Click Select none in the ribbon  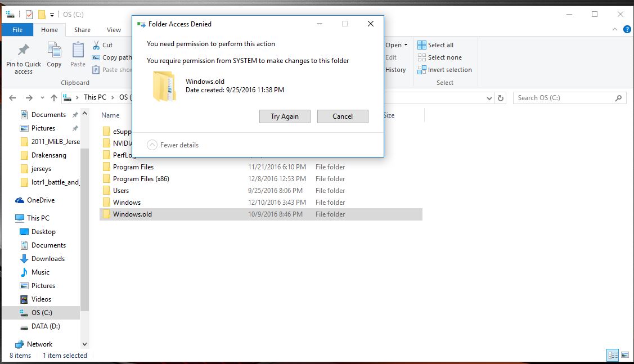pos(439,57)
